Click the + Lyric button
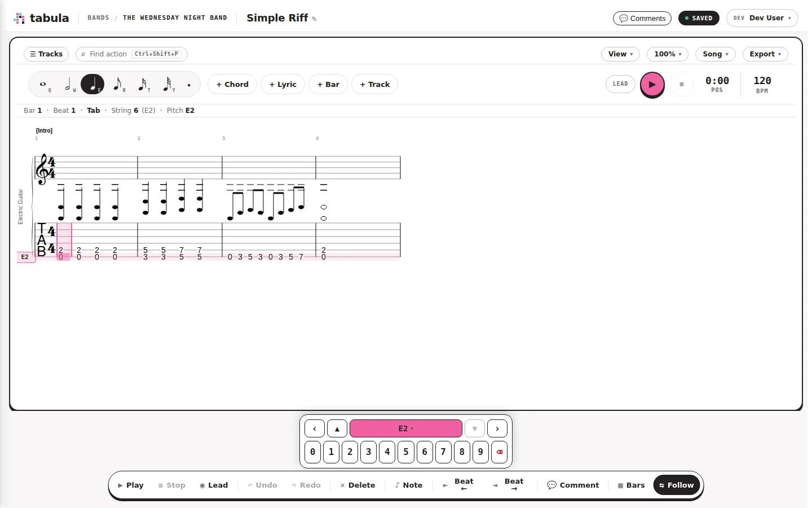Screen dimensions: 812x508 (x=283, y=85)
